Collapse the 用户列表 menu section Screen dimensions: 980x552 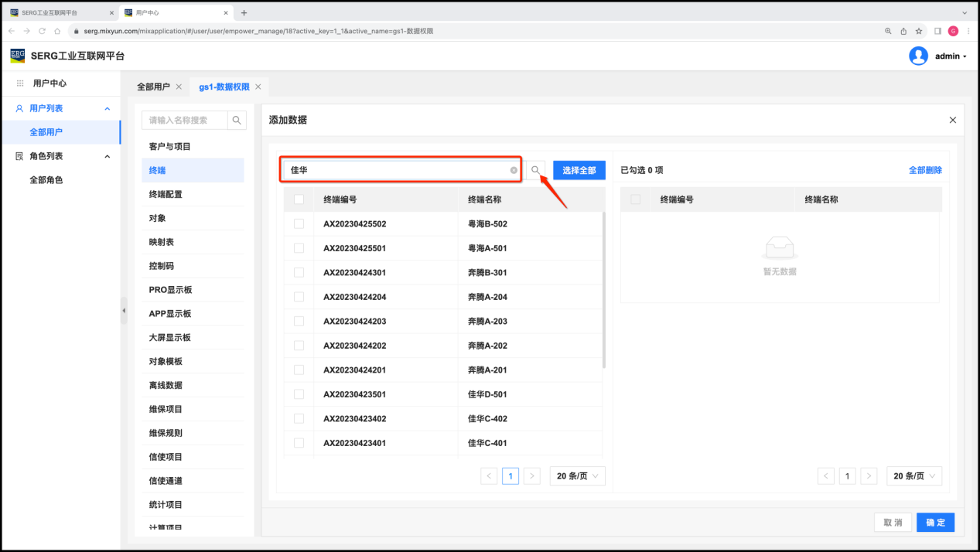[108, 109]
